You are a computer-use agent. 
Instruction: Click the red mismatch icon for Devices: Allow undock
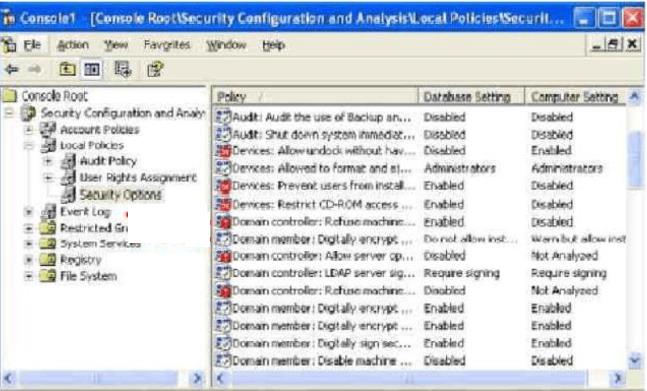tap(223, 151)
